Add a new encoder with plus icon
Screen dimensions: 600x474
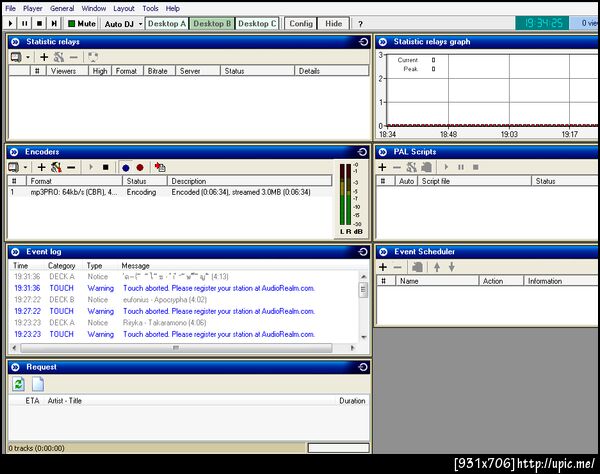(x=41, y=168)
